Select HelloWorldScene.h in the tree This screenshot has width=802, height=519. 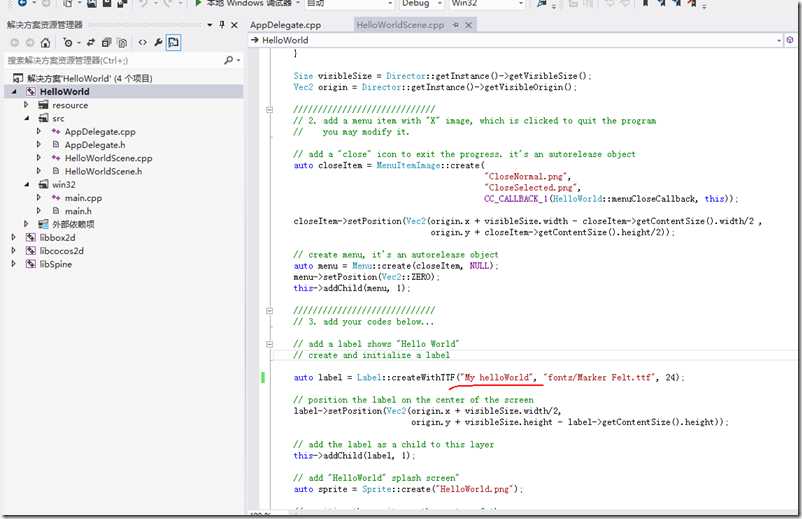coord(103,171)
